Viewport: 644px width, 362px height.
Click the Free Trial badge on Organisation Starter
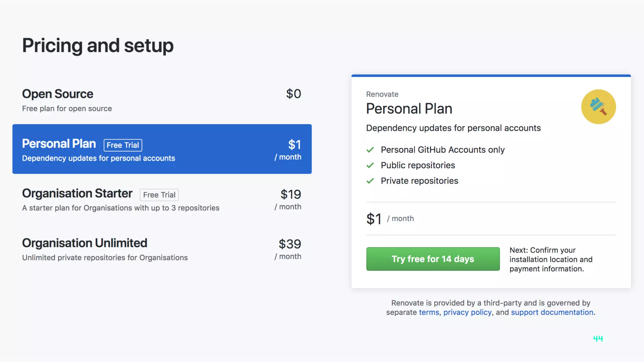point(159,195)
